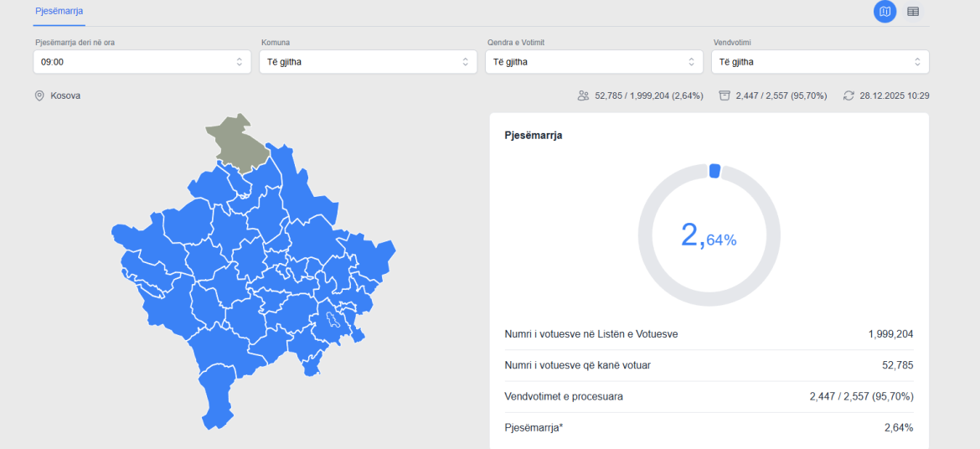Image resolution: width=980 pixels, height=449 pixels.
Task: Switch to the map view icon
Action: pyautogui.click(x=885, y=12)
